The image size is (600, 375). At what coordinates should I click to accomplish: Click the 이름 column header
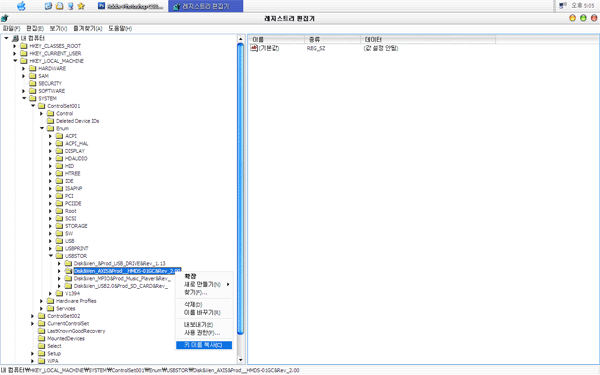click(277, 39)
